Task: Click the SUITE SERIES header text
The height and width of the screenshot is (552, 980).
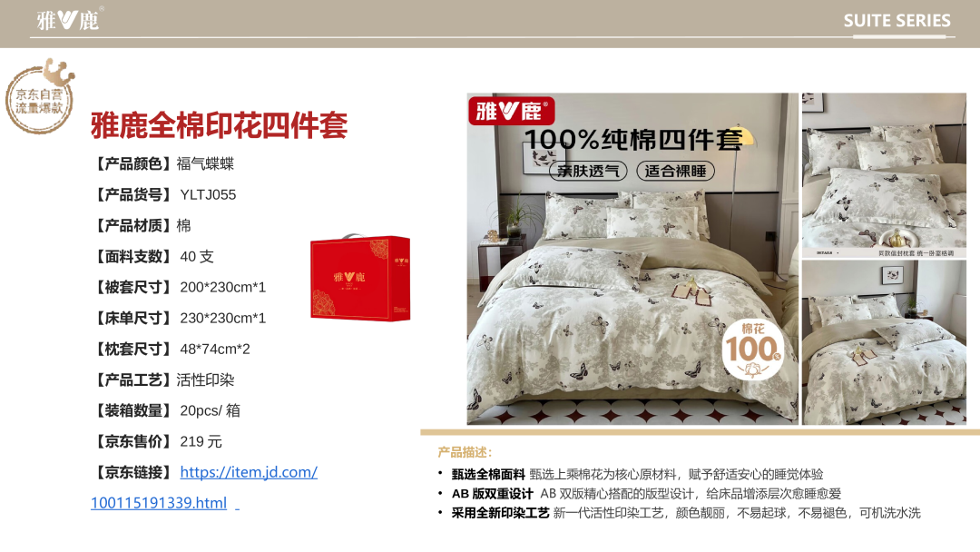Action: [x=897, y=21]
